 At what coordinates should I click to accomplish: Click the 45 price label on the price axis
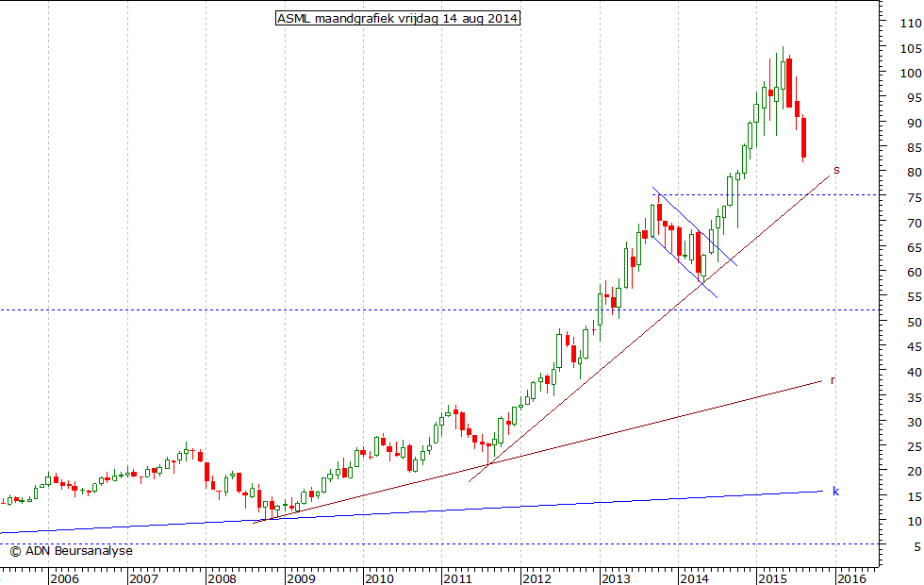click(915, 348)
